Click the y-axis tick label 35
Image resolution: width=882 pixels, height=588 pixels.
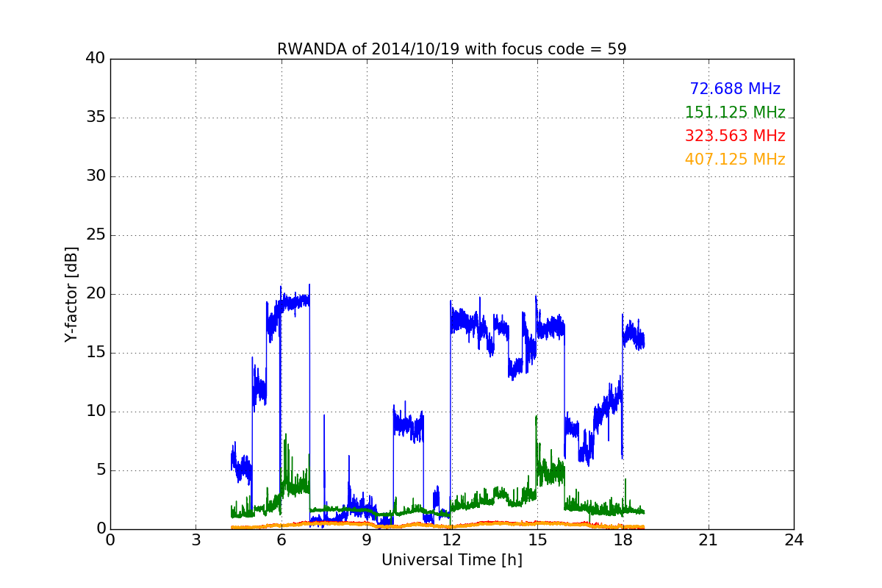[96, 118]
